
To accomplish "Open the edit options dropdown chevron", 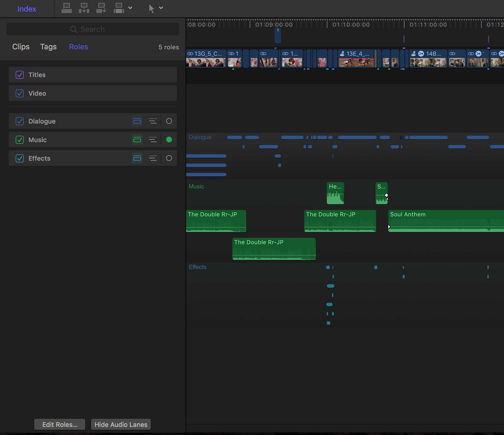I will tap(130, 8).
